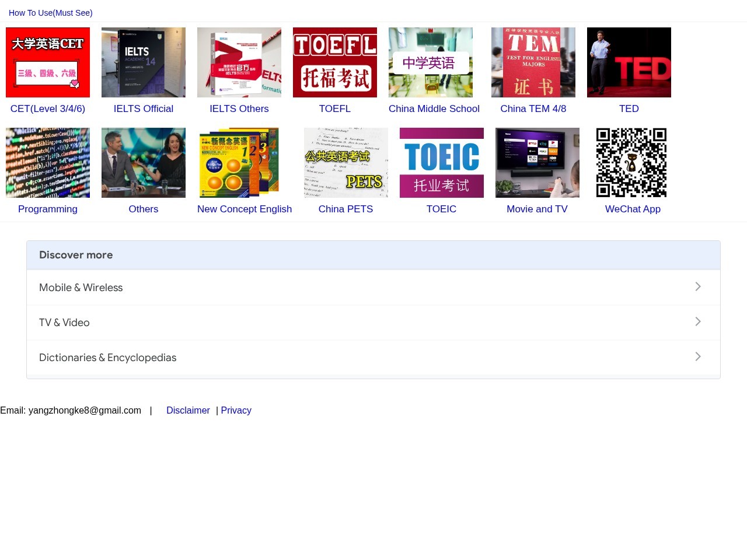Open the IELTS 14 book thumbnail
Viewport: 747px width, 560px height.
pyautogui.click(x=144, y=62)
